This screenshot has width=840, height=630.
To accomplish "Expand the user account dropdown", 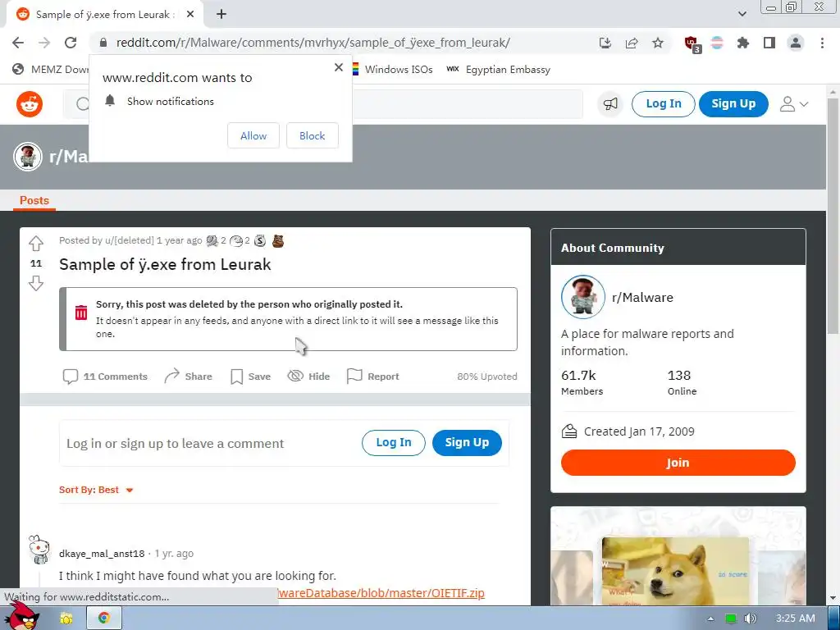I will (x=794, y=104).
